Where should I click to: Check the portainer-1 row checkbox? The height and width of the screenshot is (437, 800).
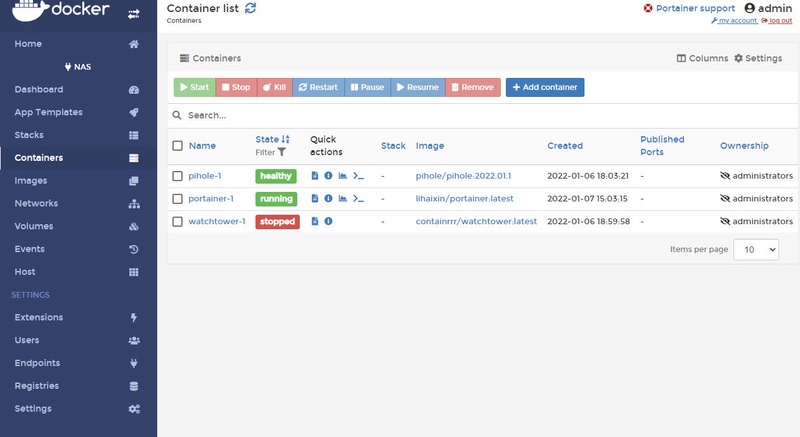tap(178, 199)
